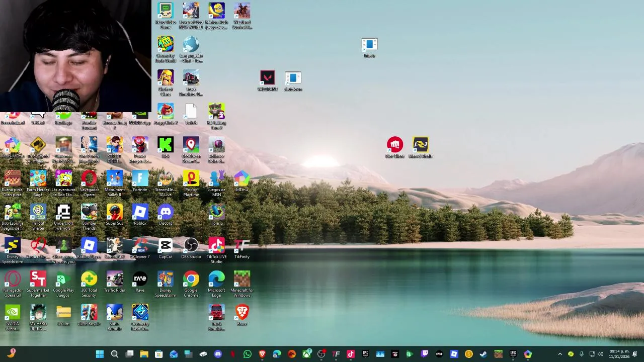Select the Traffic Rider desktop icon
The width and height of the screenshot is (644, 362).
[x=114, y=282]
